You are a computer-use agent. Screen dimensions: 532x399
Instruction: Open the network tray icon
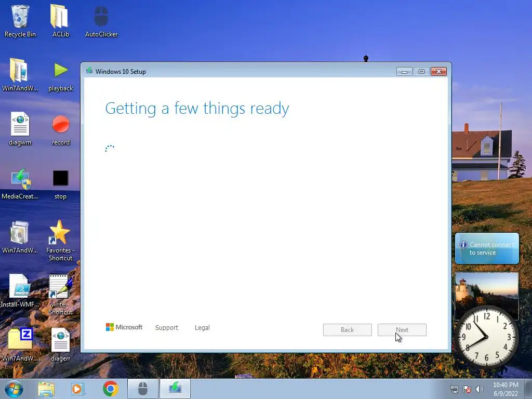coord(454,389)
